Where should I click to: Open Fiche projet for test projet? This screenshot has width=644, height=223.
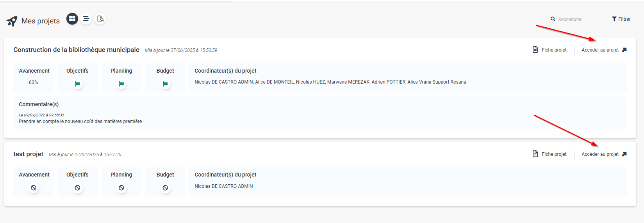[549, 154]
